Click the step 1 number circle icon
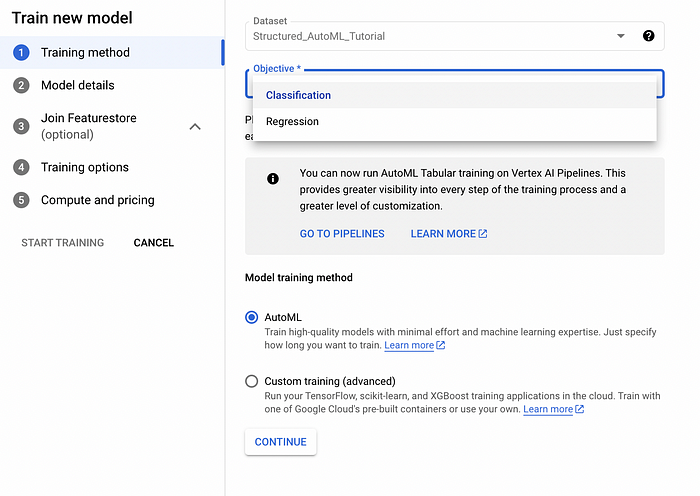The image size is (700, 496). coord(21,53)
